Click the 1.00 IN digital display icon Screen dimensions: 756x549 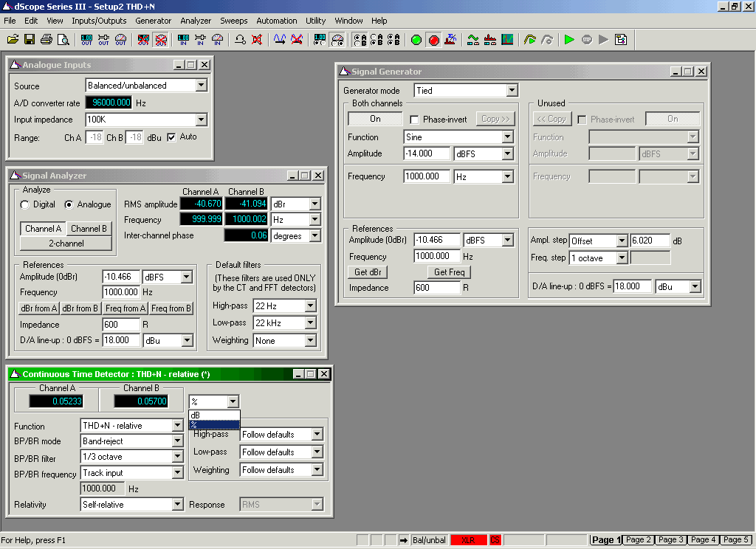coord(183,40)
